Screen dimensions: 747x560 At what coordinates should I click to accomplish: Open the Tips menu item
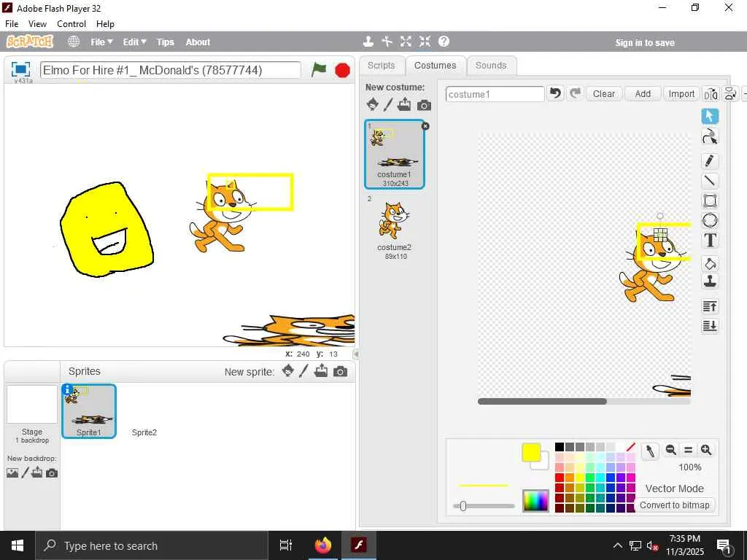click(x=166, y=42)
